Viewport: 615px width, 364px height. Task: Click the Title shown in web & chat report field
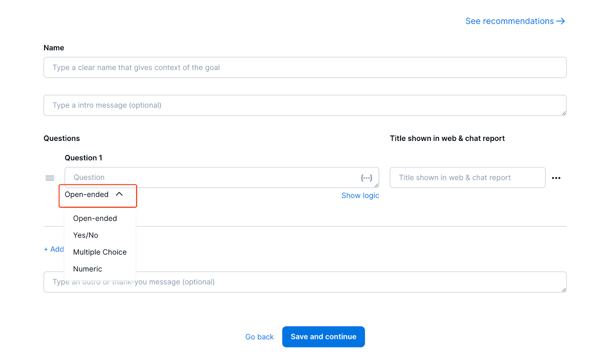pos(467,177)
